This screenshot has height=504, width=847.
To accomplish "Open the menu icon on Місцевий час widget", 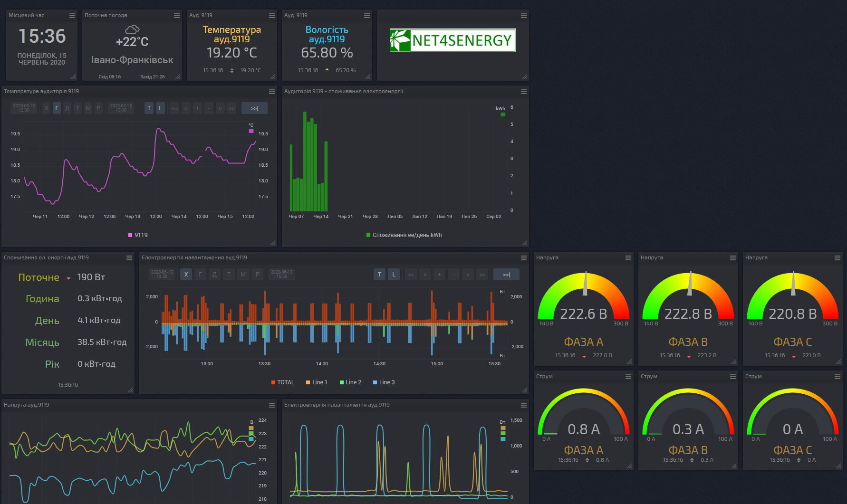I will click(x=72, y=16).
